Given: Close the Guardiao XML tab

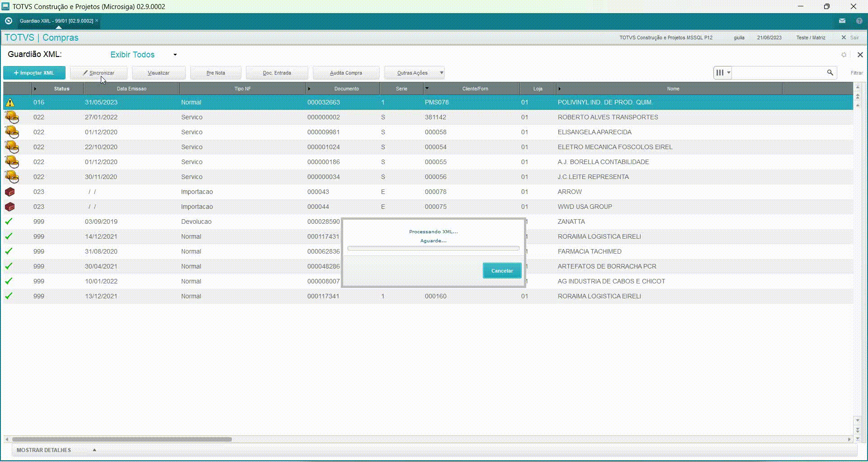Looking at the screenshot, I should 97,20.
